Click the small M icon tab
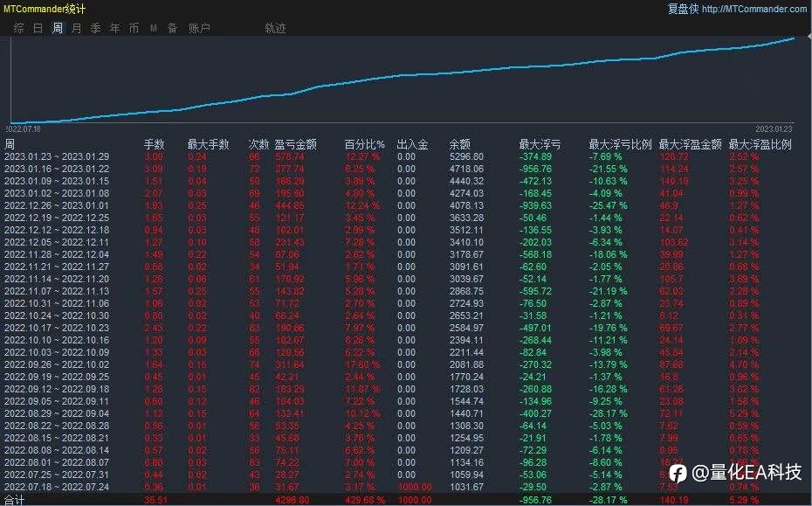The height and width of the screenshot is (506, 812). click(154, 28)
